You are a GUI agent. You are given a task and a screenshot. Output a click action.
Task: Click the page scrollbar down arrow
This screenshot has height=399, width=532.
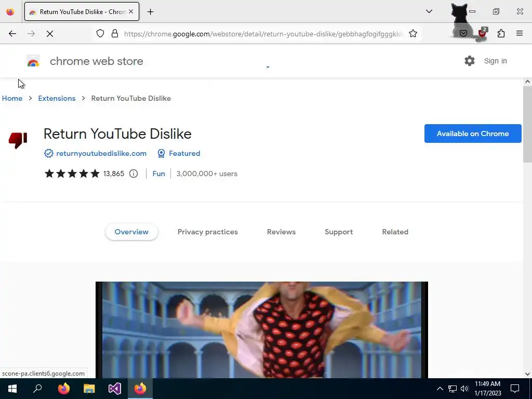pos(527,374)
